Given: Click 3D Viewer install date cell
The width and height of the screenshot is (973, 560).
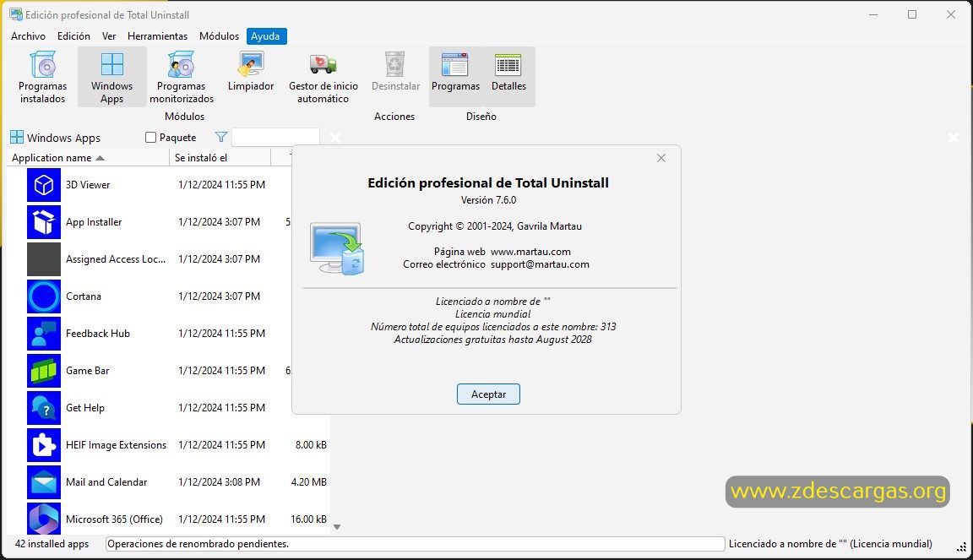Looking at the screenshot, I should click(x=221, y=184).
